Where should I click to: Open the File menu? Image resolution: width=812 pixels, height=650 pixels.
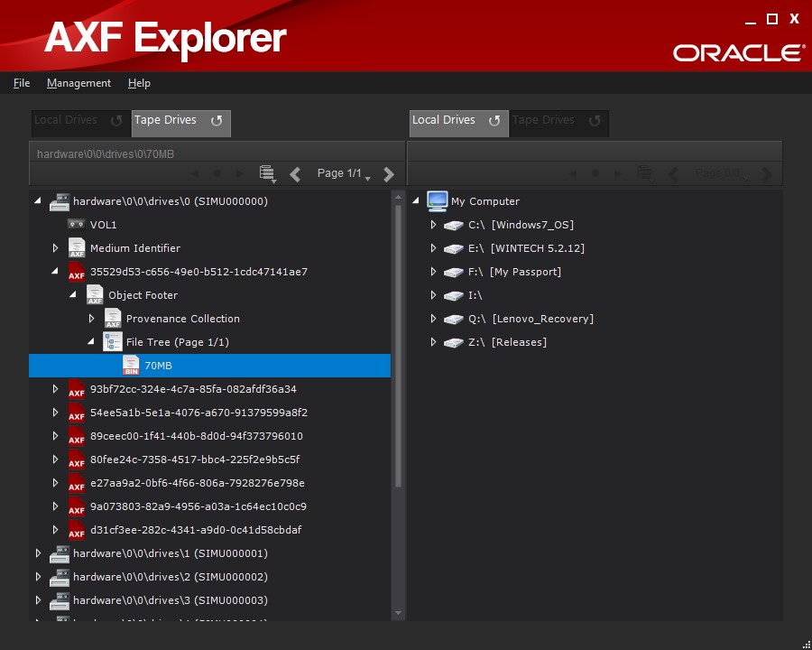(22, 83)
